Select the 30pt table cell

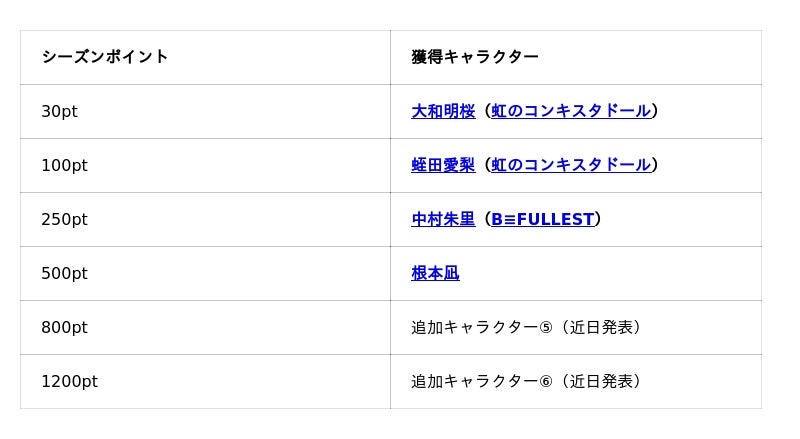click(x=59, y=111)
